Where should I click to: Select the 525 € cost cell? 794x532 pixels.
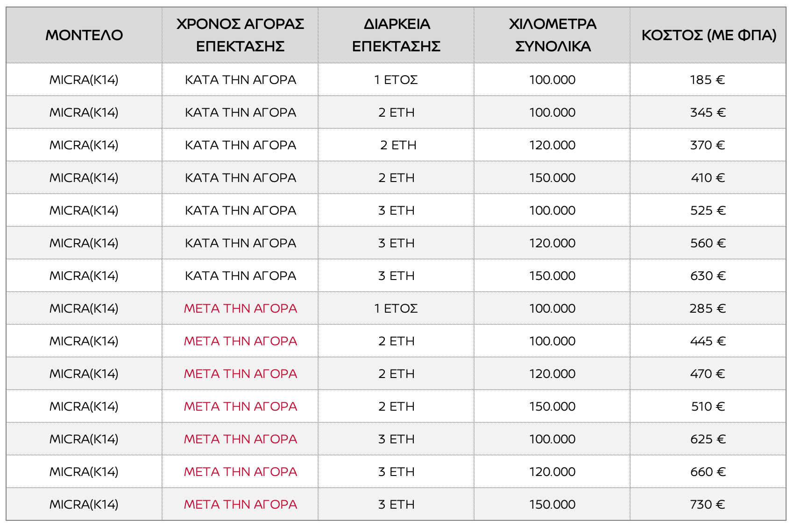pos(708,210)
